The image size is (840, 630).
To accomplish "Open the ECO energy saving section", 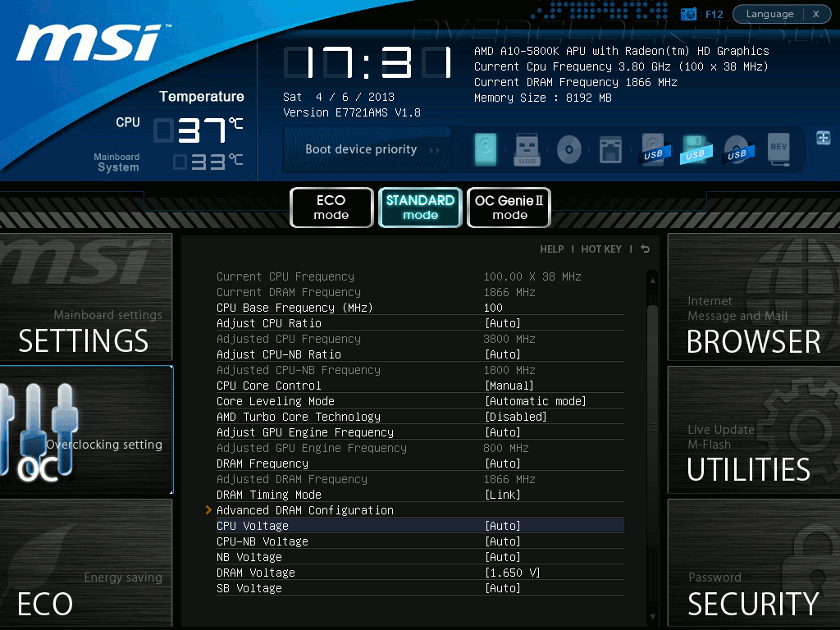I will coord(85,563).
